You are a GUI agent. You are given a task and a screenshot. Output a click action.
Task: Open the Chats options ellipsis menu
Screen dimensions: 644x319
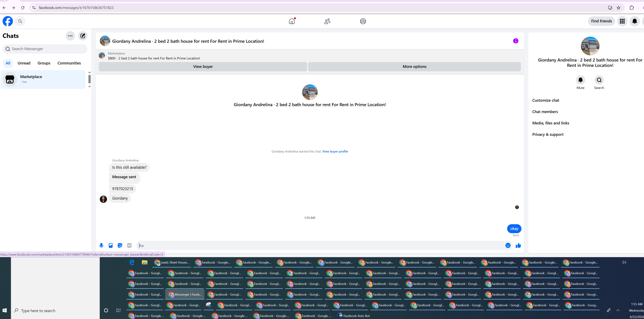[70, 36]
